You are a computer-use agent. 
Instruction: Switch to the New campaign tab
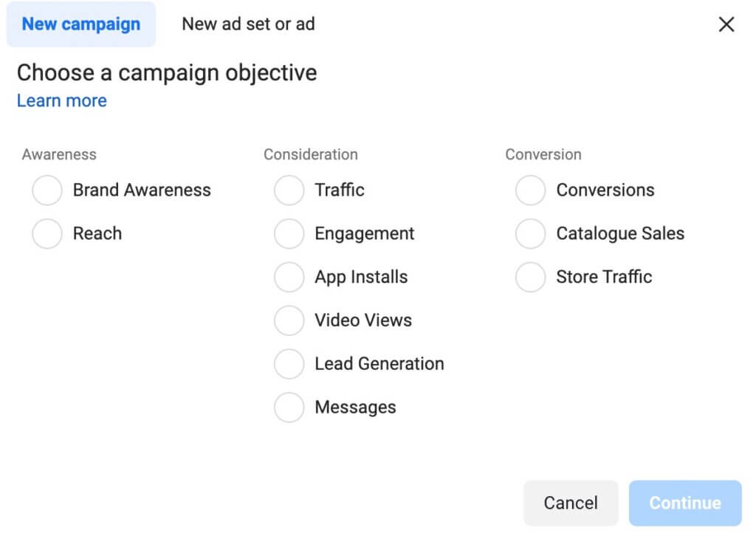coord(81,24)
